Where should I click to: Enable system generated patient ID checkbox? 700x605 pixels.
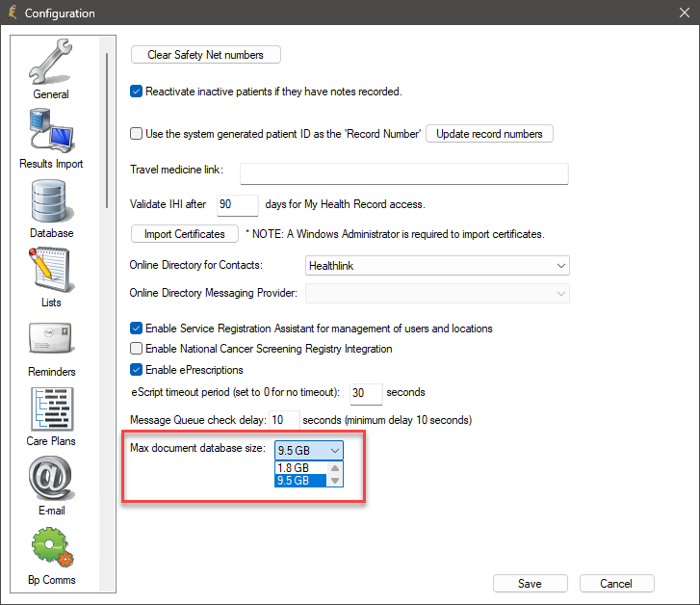pyautogui.click(x=137, y=134)
